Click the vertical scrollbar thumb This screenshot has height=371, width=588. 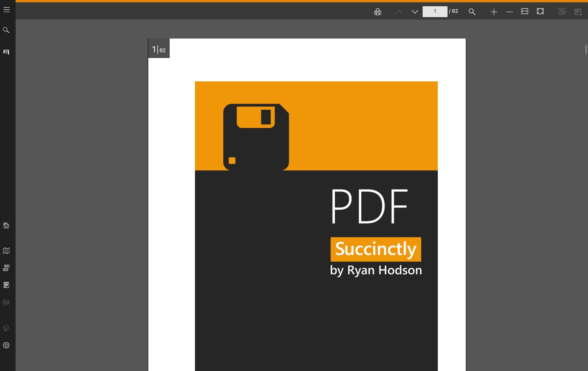(586, 49)
